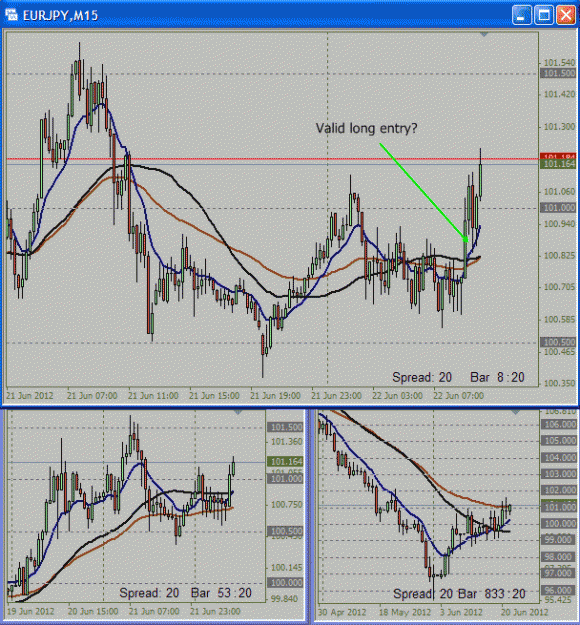Click '22 Jun 03:00' on the M15 time axis

click(x=397, y=396)
